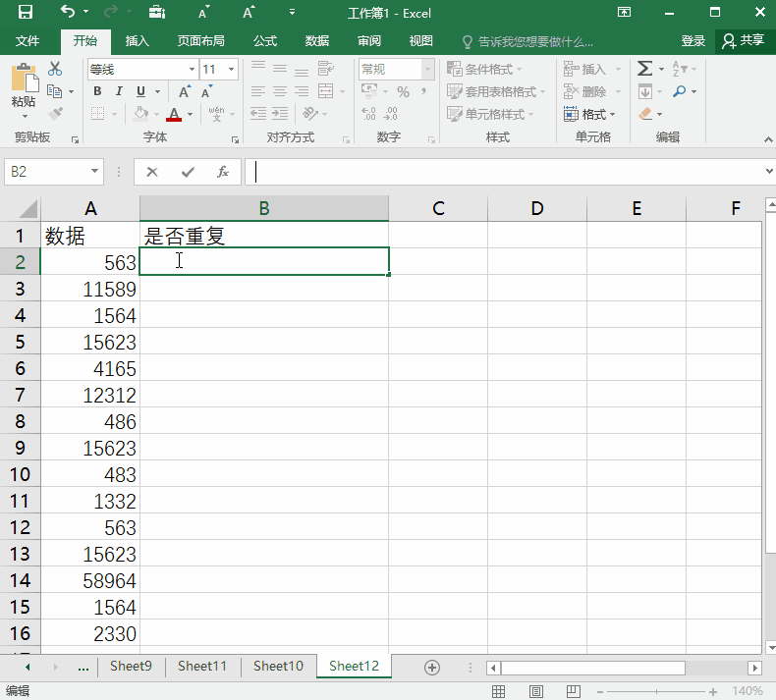This screenshot has width=776, height=700.
Task: Add a new sheet with plus button
Action: click(x=432, y=668)
